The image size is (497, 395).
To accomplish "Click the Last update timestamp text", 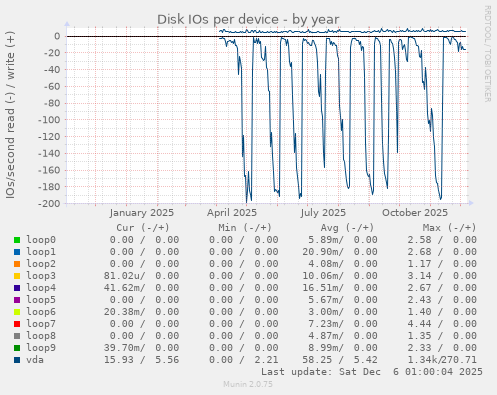I will [372, 372].
